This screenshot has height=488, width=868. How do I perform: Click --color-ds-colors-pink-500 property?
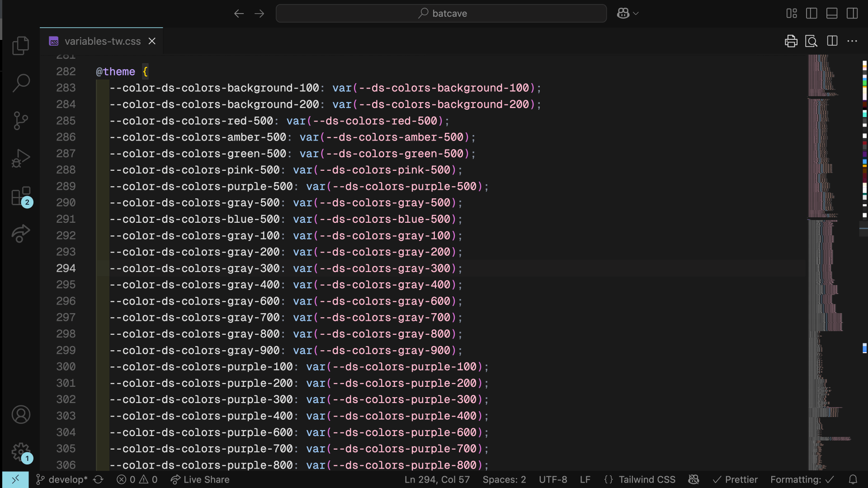[x=195, y=170]
